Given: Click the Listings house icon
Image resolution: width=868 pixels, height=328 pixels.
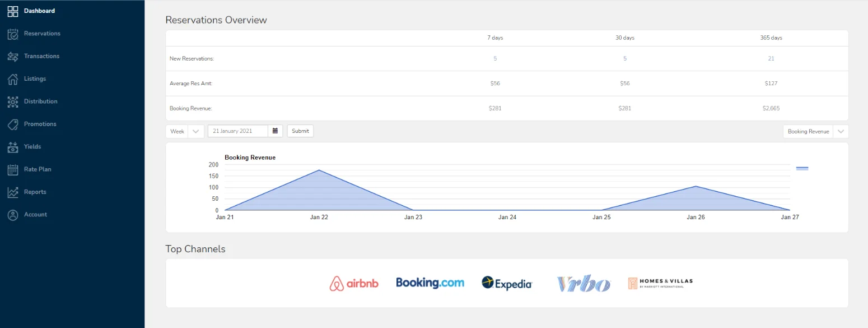Looking at the screenshot, I should (13, 79).
